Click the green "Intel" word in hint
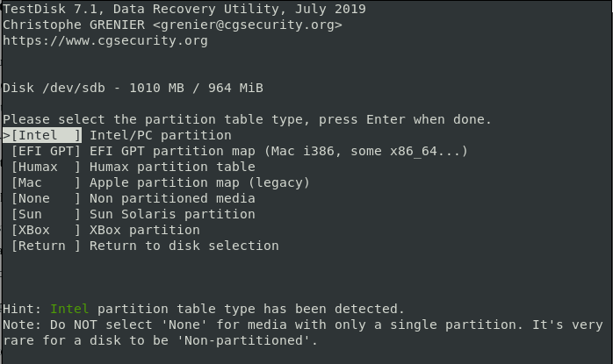The width and height of the screenshot is (613, 364). click(x=69, y=309)
